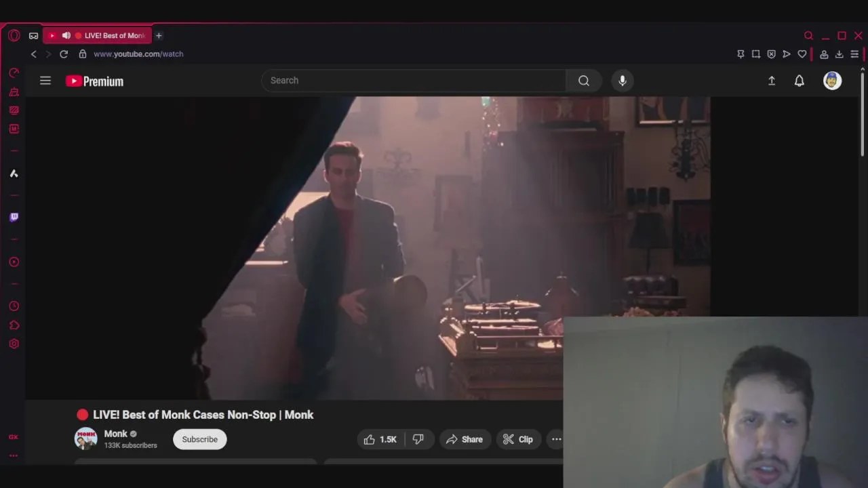
Task: Go forward one page
Action: pos(48,54)
